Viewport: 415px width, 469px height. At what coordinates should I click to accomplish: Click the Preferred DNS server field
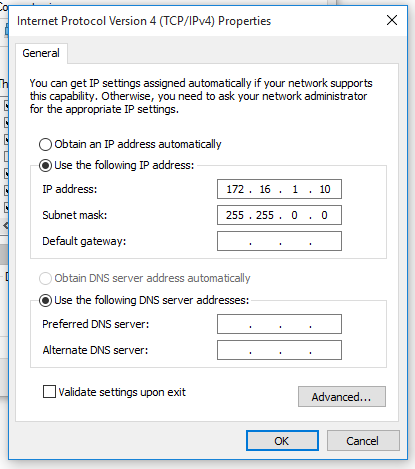point(279,324)
